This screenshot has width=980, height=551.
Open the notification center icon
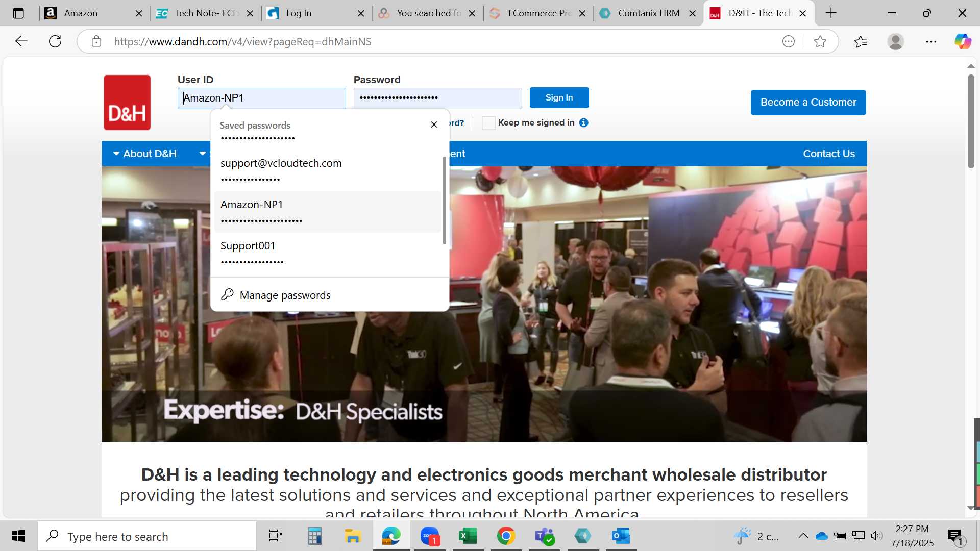click(x=956, y=537)
